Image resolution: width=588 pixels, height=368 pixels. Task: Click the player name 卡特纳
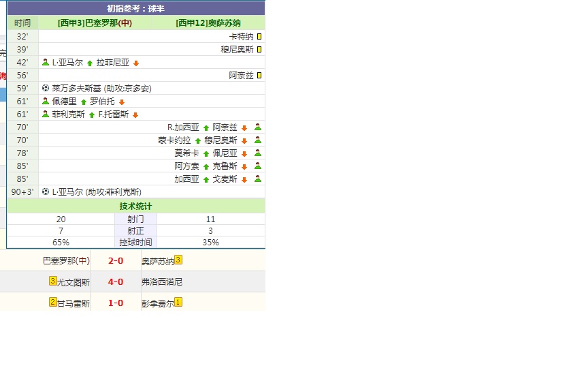click(241, 36)
